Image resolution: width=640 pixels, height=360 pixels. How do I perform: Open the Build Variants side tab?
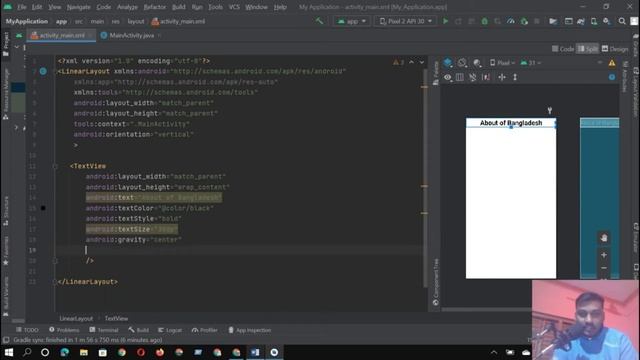click(x=6, y=296)
